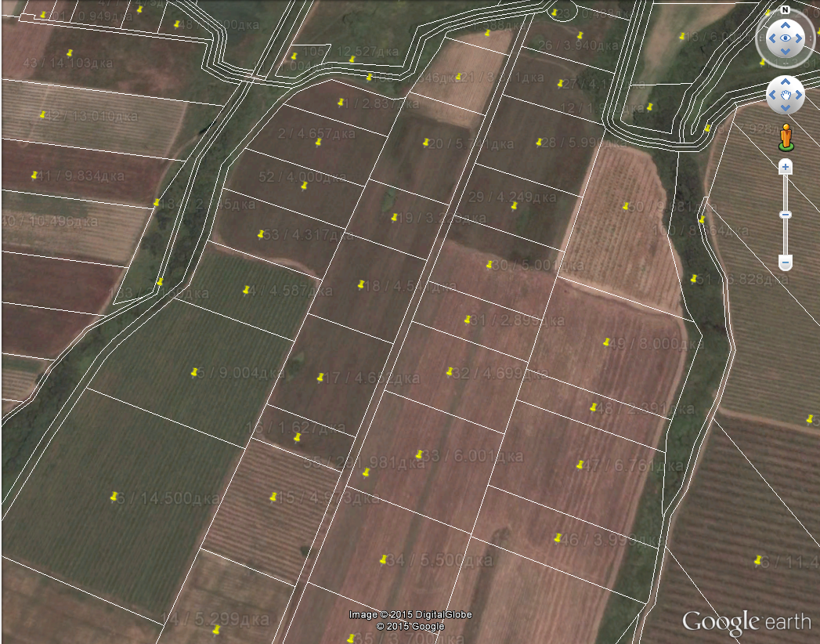The width and height of the screenshot is (820, 644).
Task: Select the pin for parcel 49 / 8.000дка
Action: 606,342
